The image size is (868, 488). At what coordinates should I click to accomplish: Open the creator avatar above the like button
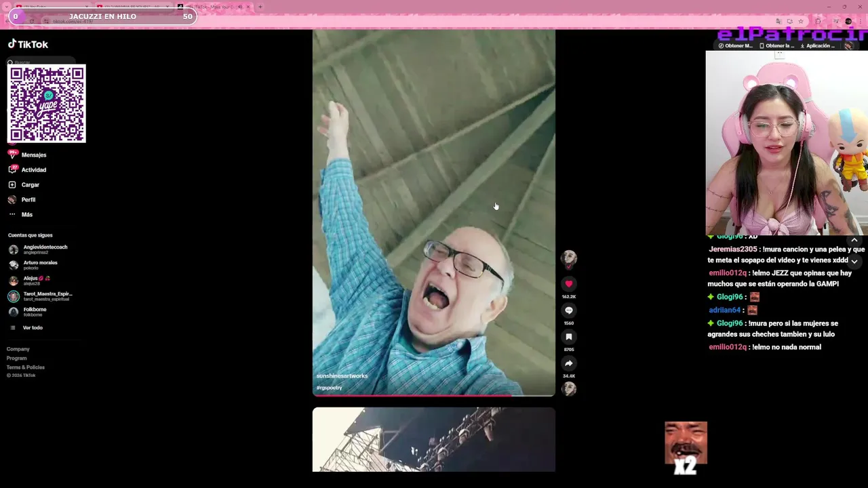click(x=569, y=258)
